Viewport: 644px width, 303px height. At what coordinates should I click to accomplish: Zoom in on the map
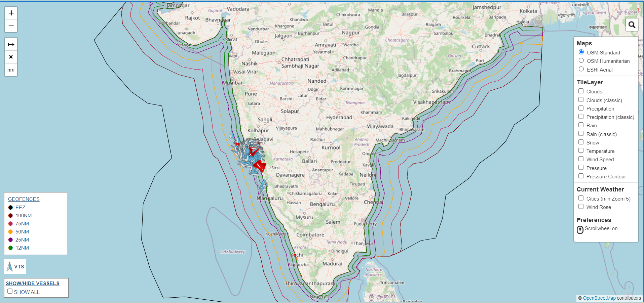[x=11, y=13]
